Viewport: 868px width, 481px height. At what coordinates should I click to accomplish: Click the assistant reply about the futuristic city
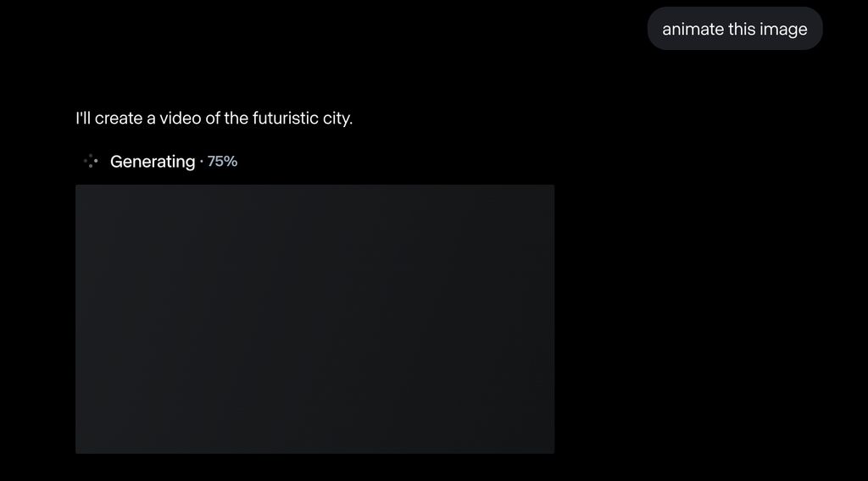tap(214, 119)
